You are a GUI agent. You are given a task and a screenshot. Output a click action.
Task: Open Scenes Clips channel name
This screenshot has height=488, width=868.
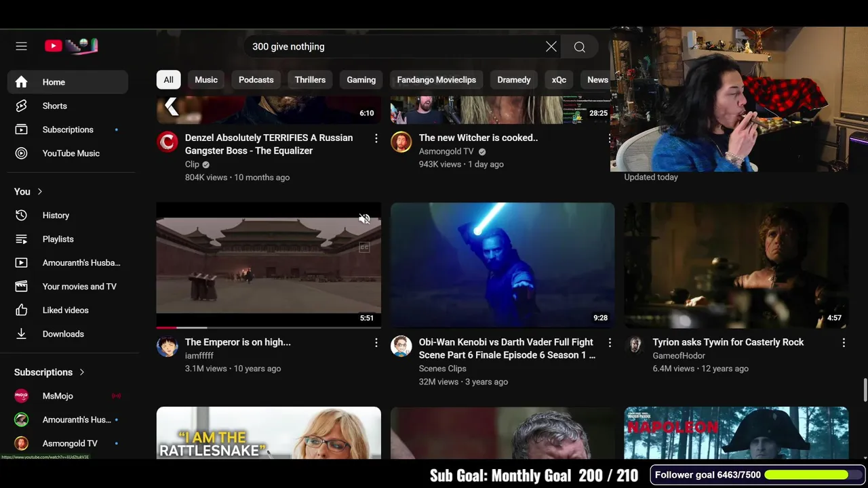tap(443, 369)
